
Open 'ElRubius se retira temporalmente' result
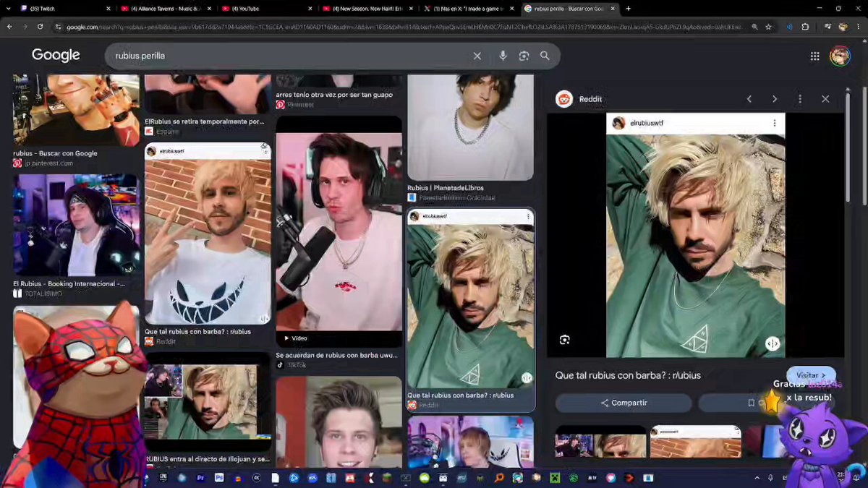coord(205,121)
